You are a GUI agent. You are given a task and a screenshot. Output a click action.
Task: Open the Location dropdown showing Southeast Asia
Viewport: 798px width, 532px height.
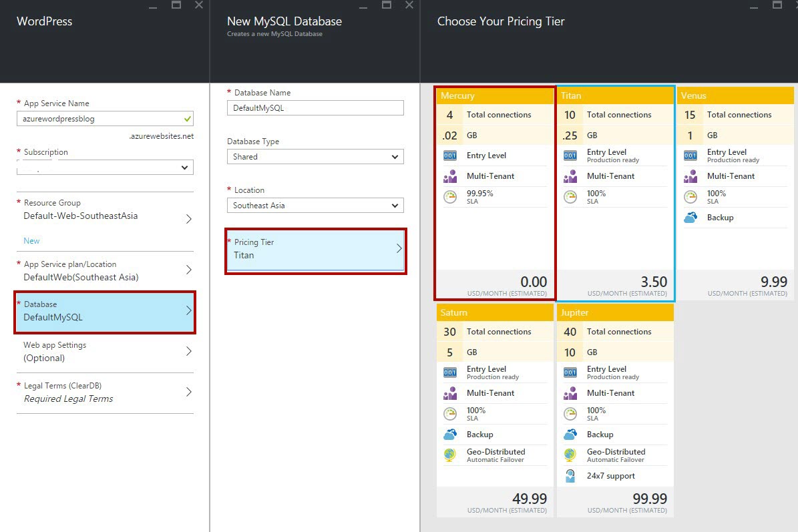click(x=315, y=206)
